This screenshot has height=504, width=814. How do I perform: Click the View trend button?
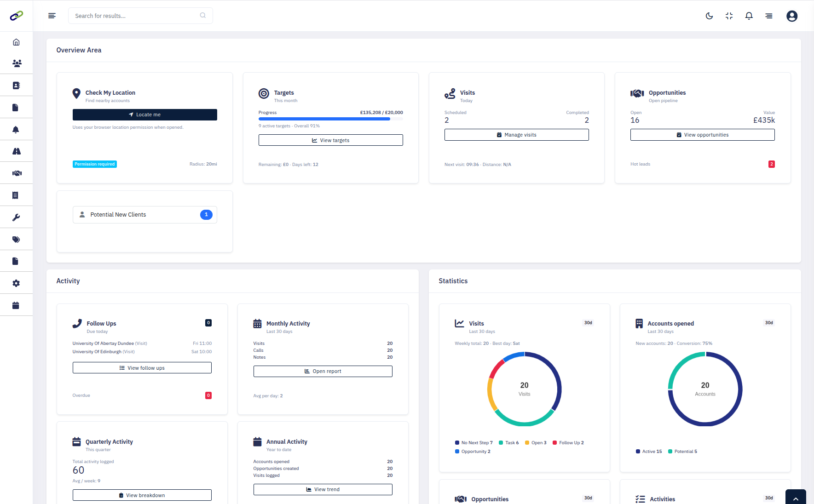click(x=323, y=489)
